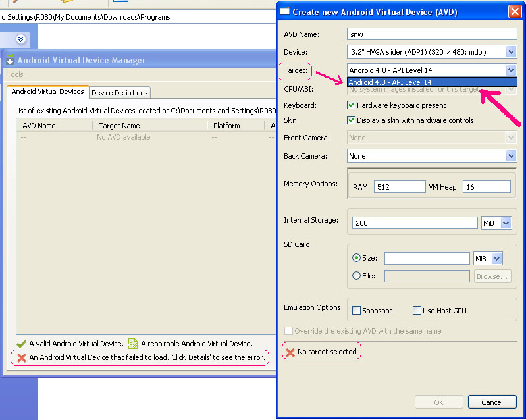The width and height of the screenshot is (526, 420).
Task: Enable the Use Host GPU checkbox
Action: (417, 311)
